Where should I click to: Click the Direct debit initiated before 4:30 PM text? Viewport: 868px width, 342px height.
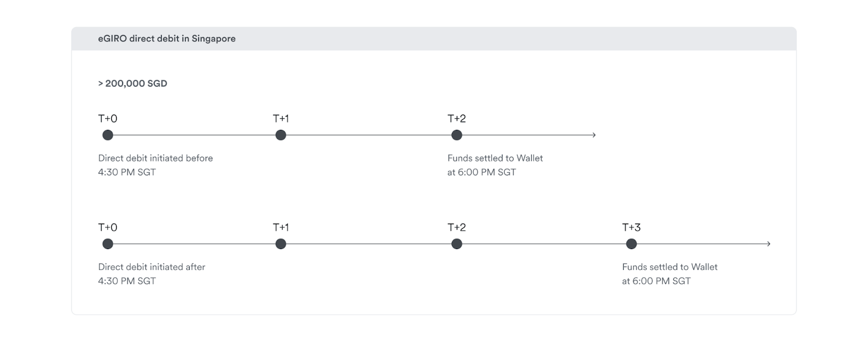[155, 165]
